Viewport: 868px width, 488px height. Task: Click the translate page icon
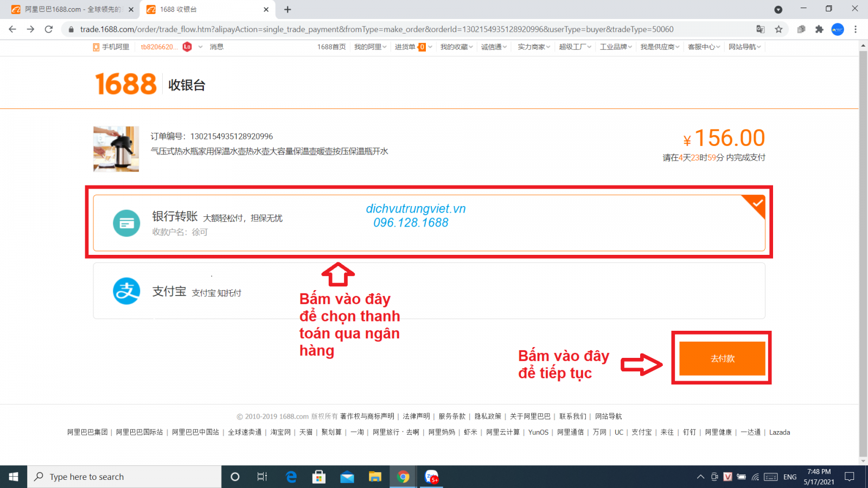(761, 29)
